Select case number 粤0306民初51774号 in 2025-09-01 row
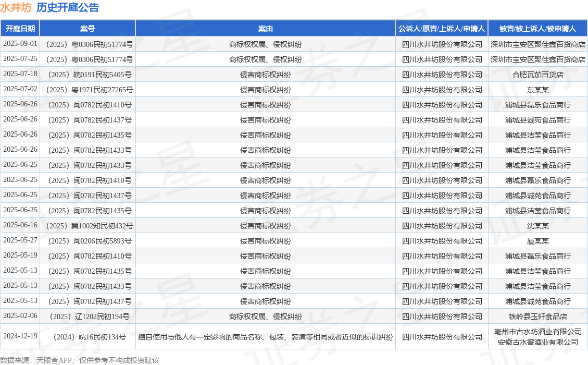 click(x=90, y=44)
